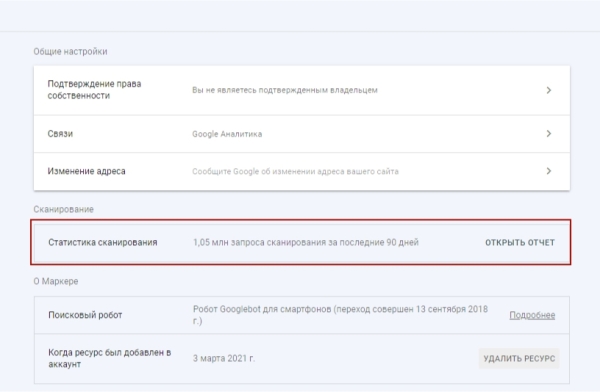
Task: Click the Сообщите Google об изменении адреса description
Action: coord(295,171)
